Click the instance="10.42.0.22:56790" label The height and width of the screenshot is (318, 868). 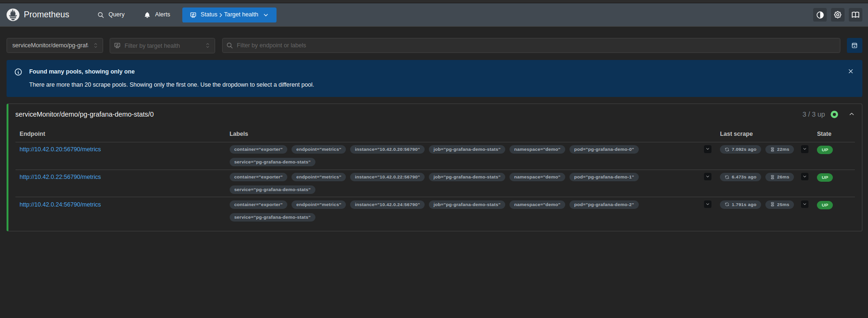(x=387, y=177)
